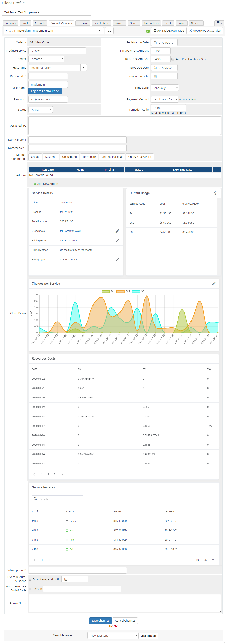The image size is (227, 644).
Task: Go to page 2 of Resources Costs
Action: click(48, 474)
